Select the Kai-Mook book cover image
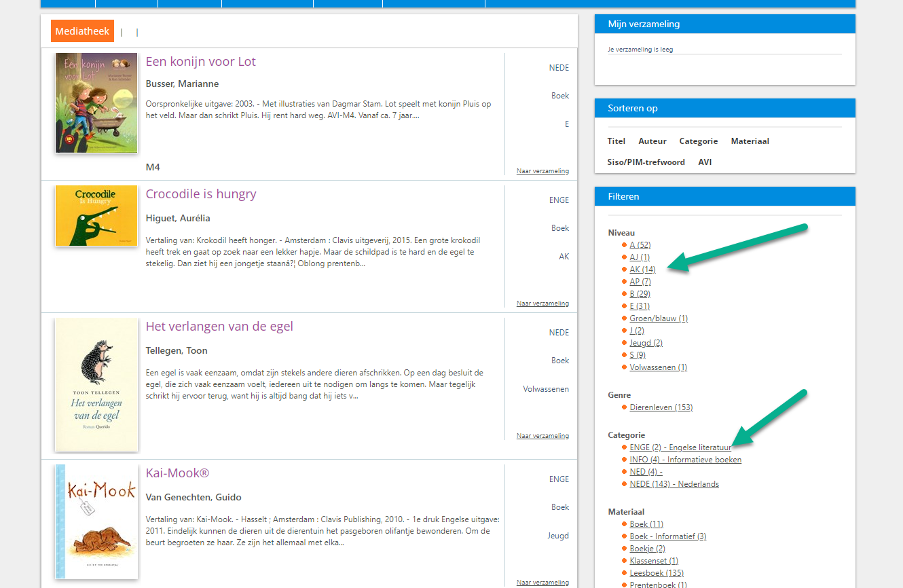This screenshot has width=903, height=588. (96, 521)
